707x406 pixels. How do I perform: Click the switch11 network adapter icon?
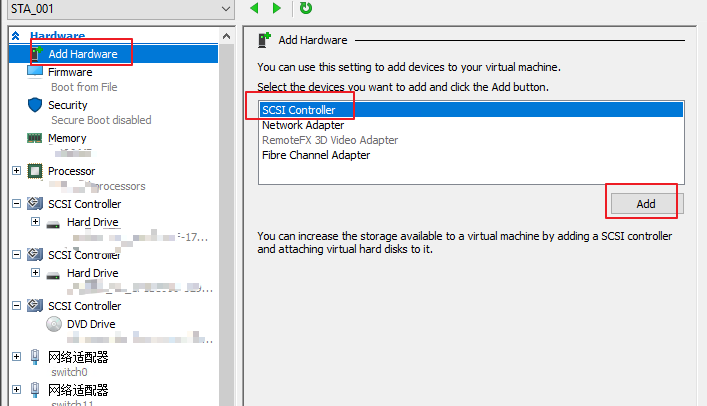pyautogui.click(x=35, y=390)
